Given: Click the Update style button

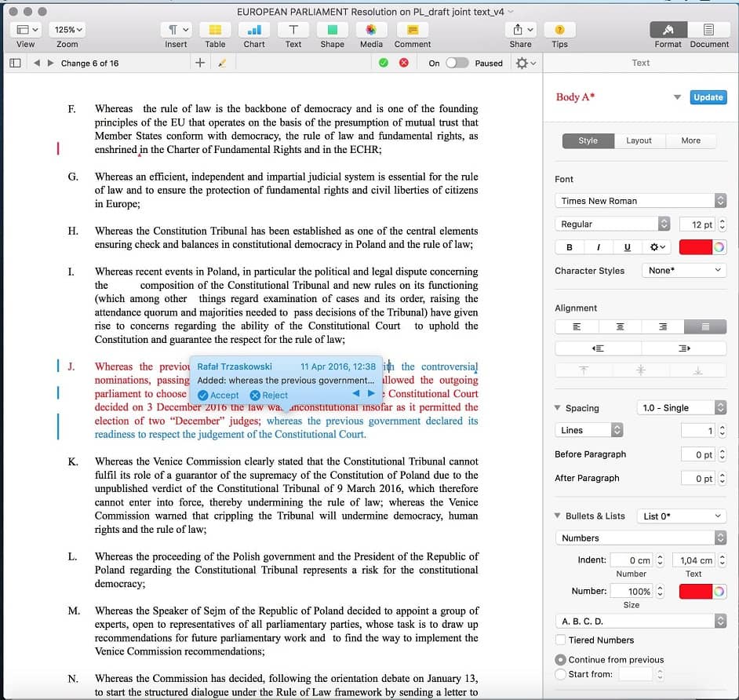Looking at the screenshot, I should tap(708, 97).
